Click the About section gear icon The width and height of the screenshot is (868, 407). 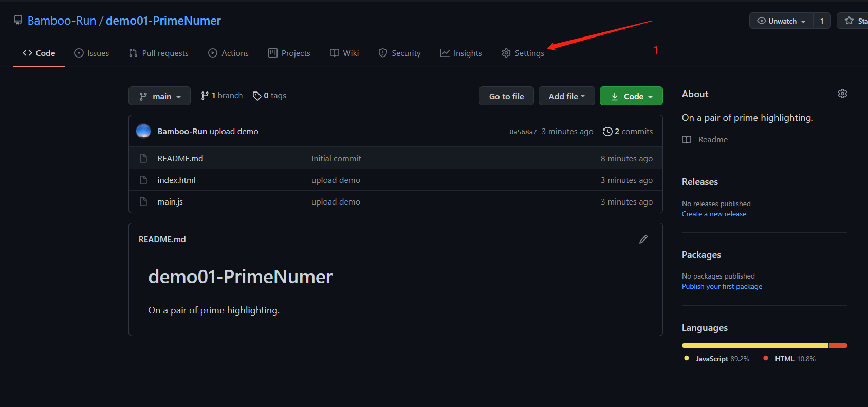(x=842, y=94)
